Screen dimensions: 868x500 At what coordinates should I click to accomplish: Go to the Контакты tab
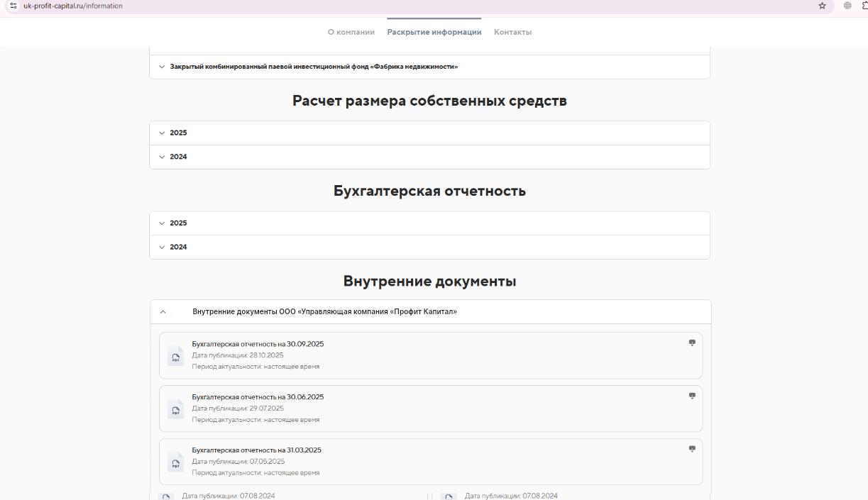coord(512,32)
